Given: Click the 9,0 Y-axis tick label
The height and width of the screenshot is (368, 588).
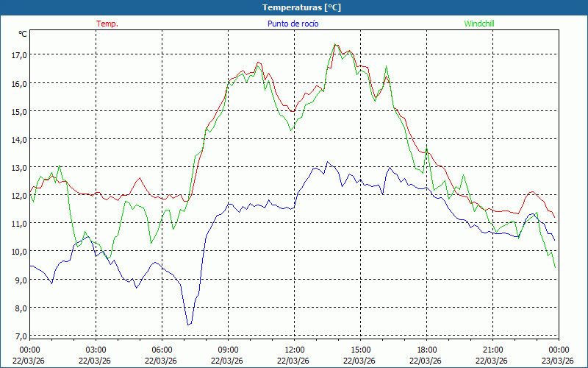Looking at the screenshot, I should 18,280.
